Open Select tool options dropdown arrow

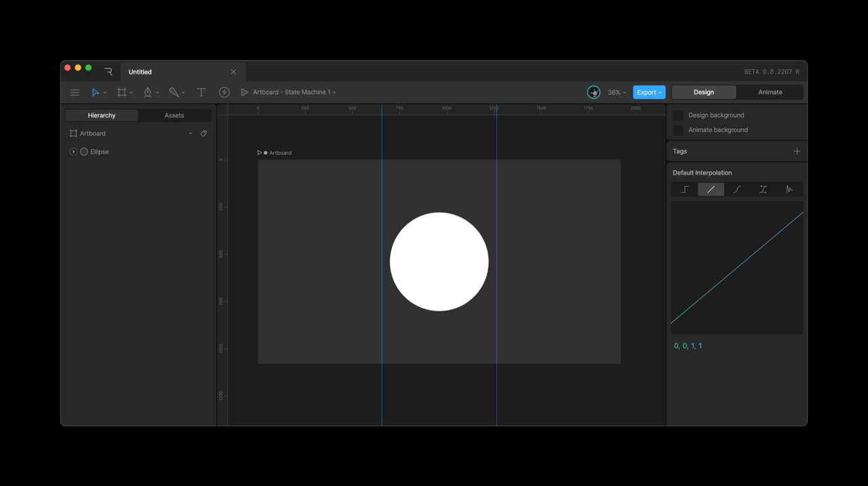(x=104, y=93)
